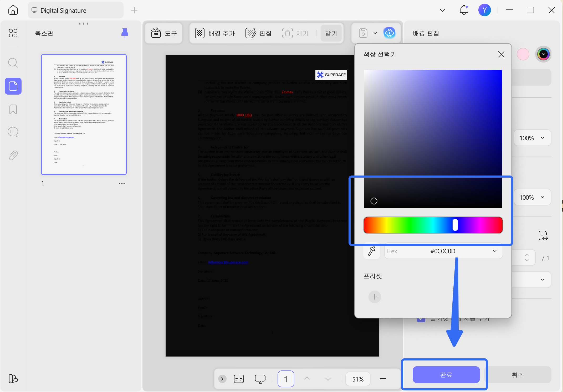Viewport: 563px width, 392px height.
Task: Cancel with the 취소 button
Action: [518, 375]
